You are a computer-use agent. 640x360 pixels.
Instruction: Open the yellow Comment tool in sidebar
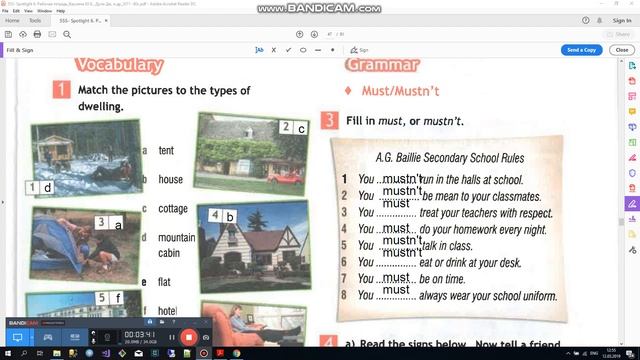632,111
